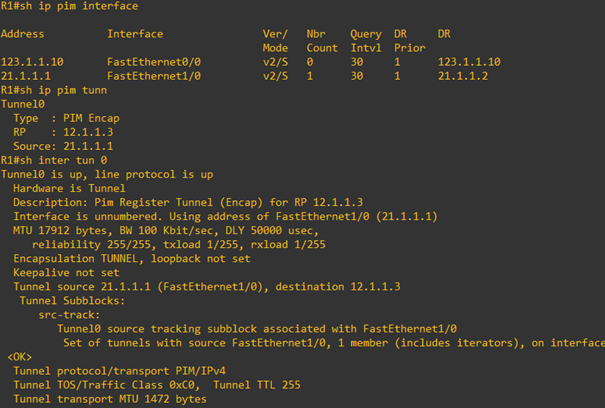Screen dimensions: 605x408
Task: Click the tunnel destination 12.1.1.3
Action: [x=375, y=286]
